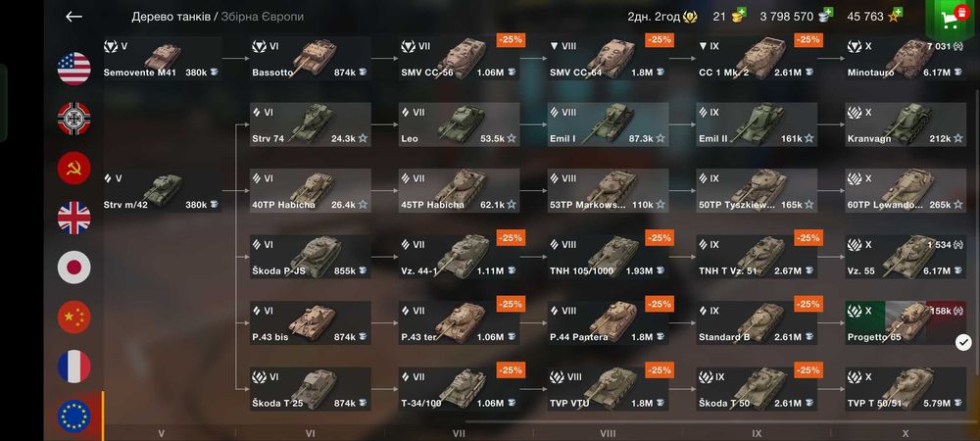Add gold via the plus icon
Screen dimensions: 980x441
pos(741,14)
